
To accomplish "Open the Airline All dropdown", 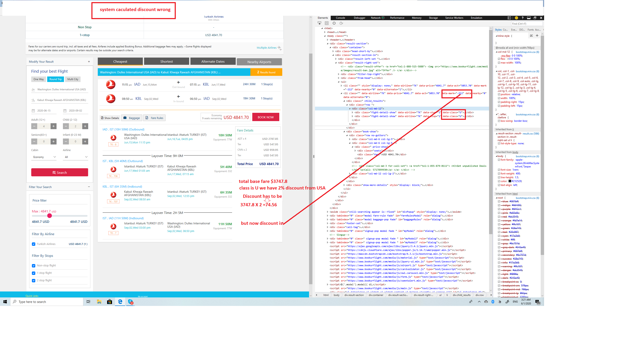I will point(75,157).
